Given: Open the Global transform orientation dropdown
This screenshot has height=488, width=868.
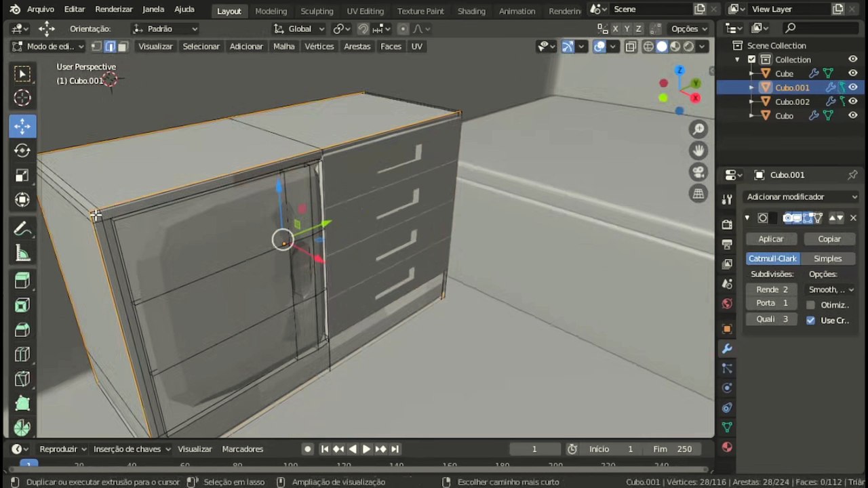Looking at the screenshot, I should (x=298, y=28).
